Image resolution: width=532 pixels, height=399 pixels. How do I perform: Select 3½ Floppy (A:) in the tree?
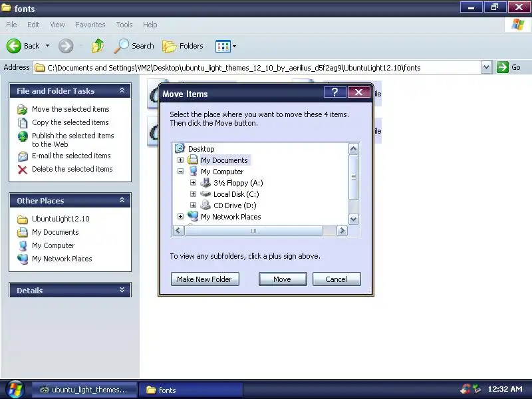point(238,183)
